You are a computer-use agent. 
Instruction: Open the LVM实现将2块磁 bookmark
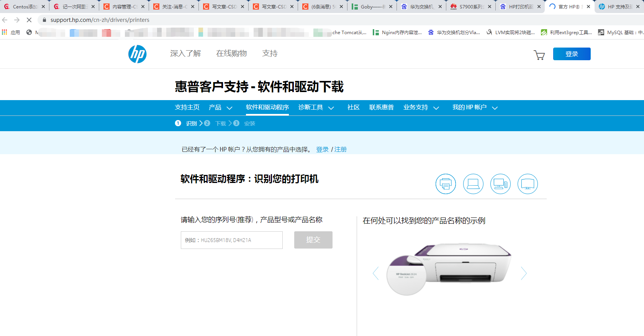[x=511, y=33]
